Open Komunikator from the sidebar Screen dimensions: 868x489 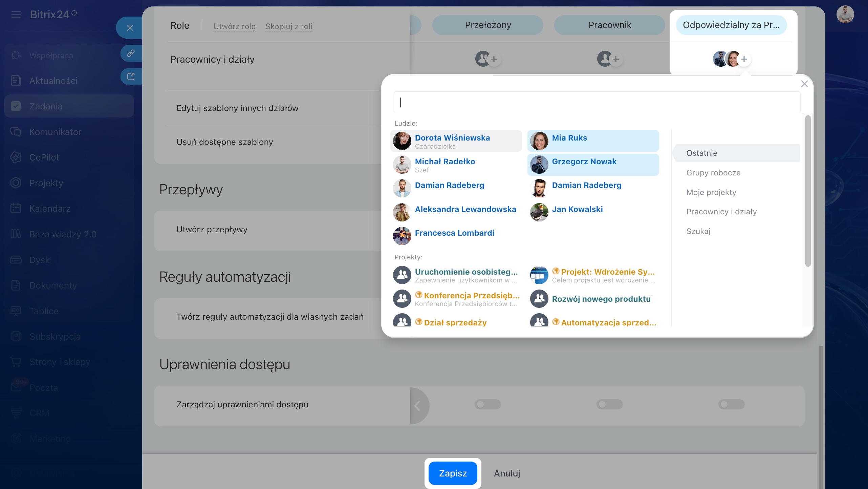coord(69,132)
